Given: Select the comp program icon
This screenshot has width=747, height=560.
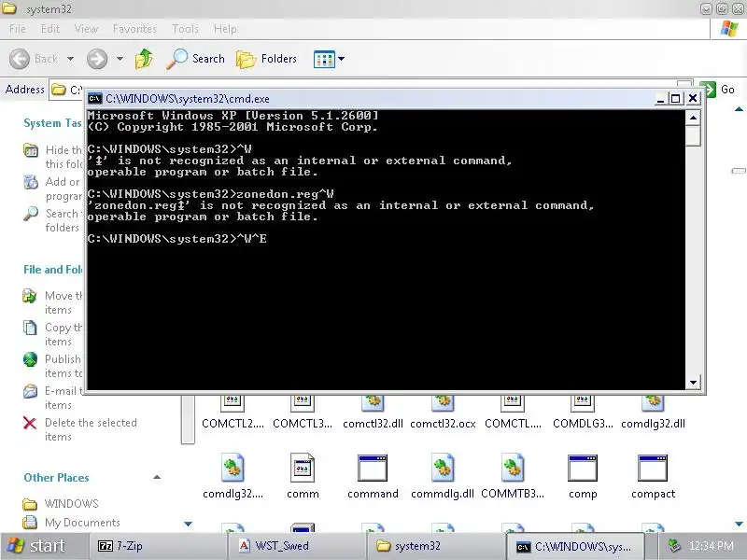Looking at the screenshot, I should tap(583, 468).
